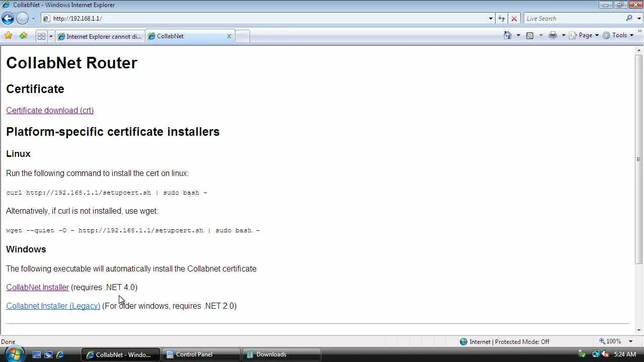Click the CollabNet Installer link
This screenshot has height=362, width=644.
37,287
